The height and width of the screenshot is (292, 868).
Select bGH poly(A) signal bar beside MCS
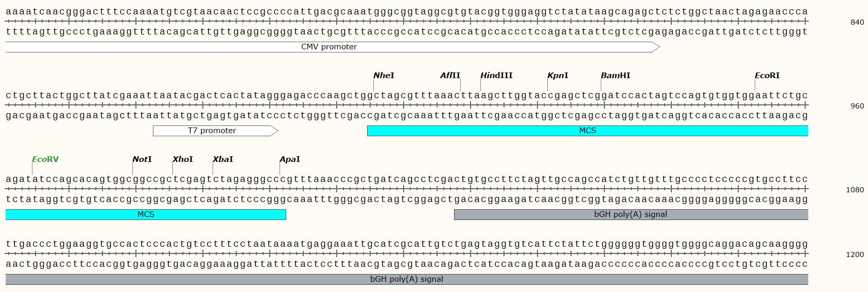coord(630,214)
